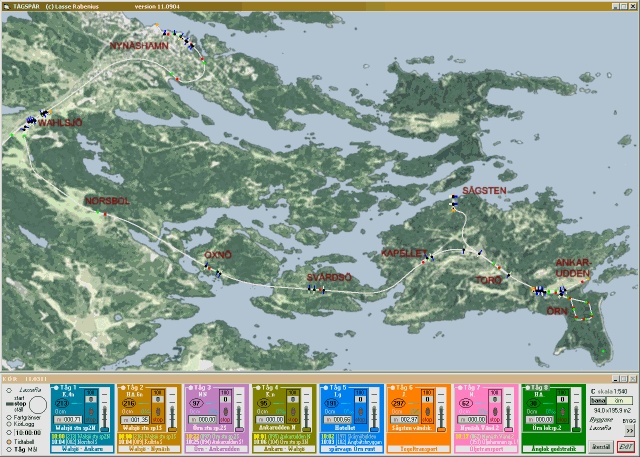Click the Tåg 5 blue speed gauge showing 195
The width and height of the screenshot is (640, 457).
tap(332, 404)
